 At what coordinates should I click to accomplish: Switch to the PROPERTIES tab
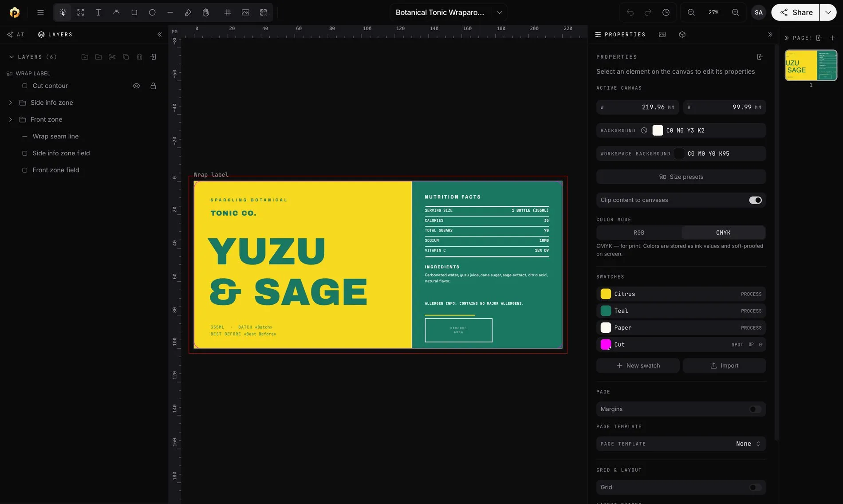[620, 35]
